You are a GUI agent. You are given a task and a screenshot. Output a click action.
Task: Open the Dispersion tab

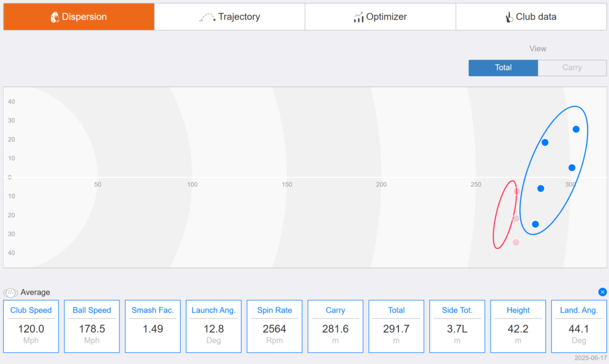point(79,17)
